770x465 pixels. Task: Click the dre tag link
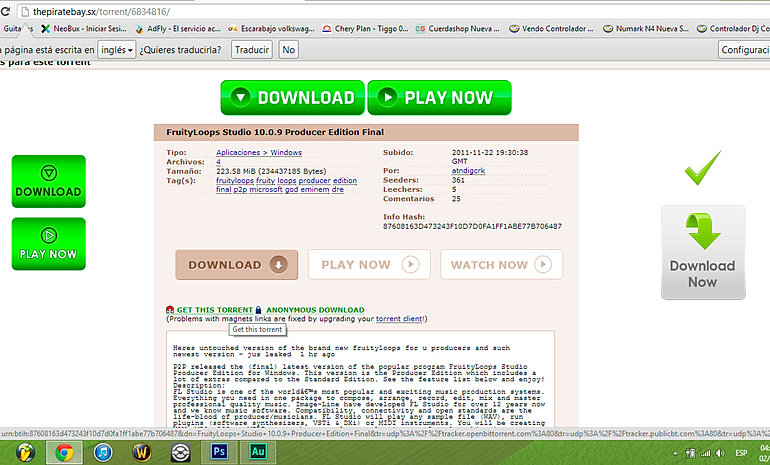[338, 190]
